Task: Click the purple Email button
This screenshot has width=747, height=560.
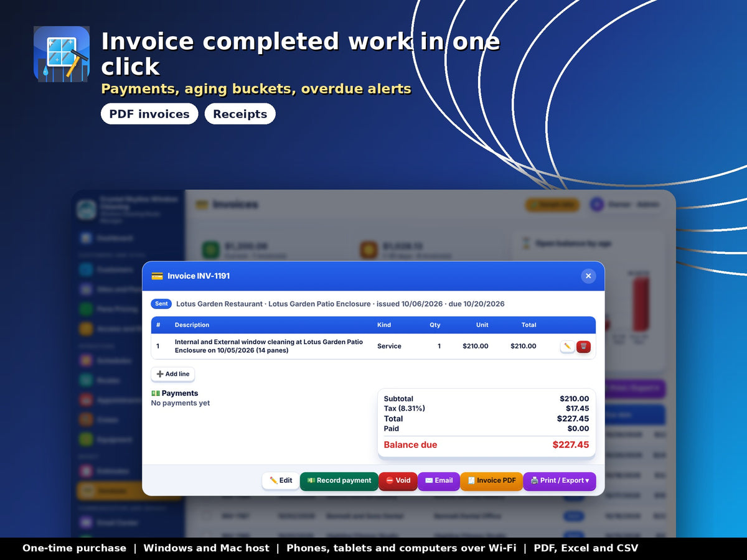Action: 439,481
